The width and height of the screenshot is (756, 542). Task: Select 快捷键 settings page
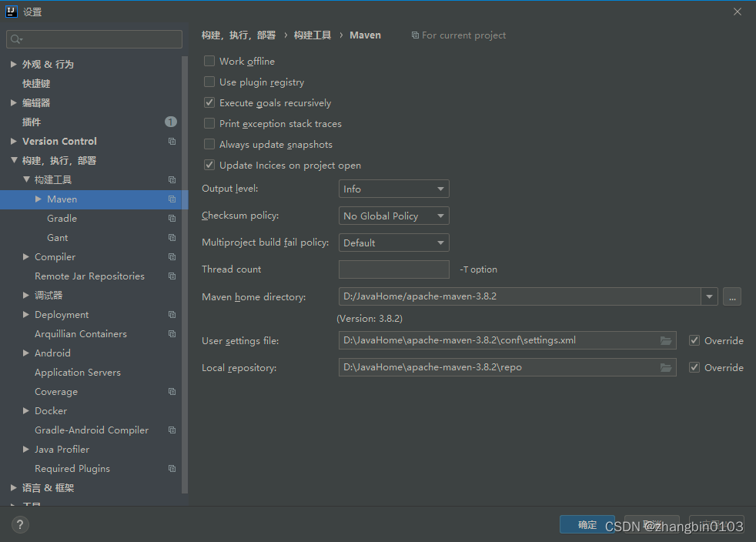(36, 83)
